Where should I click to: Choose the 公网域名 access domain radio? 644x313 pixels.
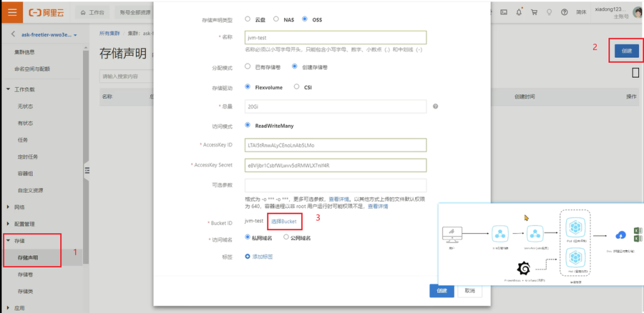click(286, 238)
